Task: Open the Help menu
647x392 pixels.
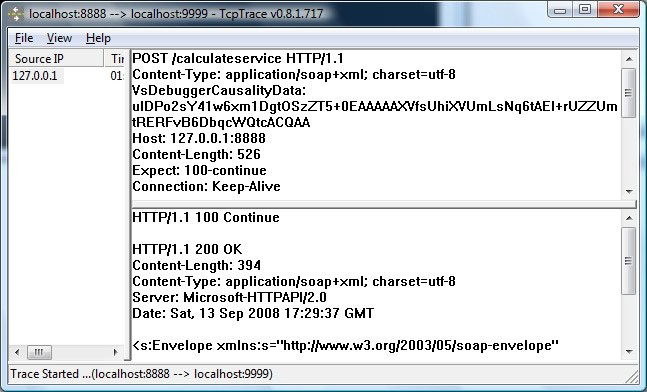Action: 98,38
